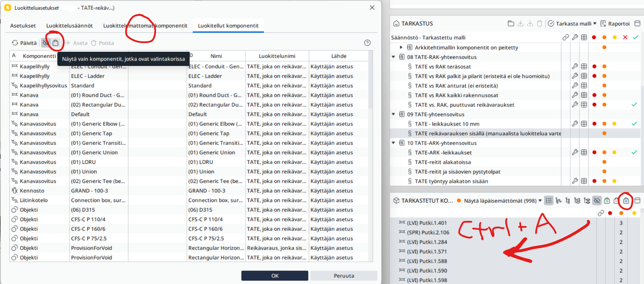Collapse the 09 TATE-yhteensovitus ruleset
The image size is (644, 284).
[393, 114]
